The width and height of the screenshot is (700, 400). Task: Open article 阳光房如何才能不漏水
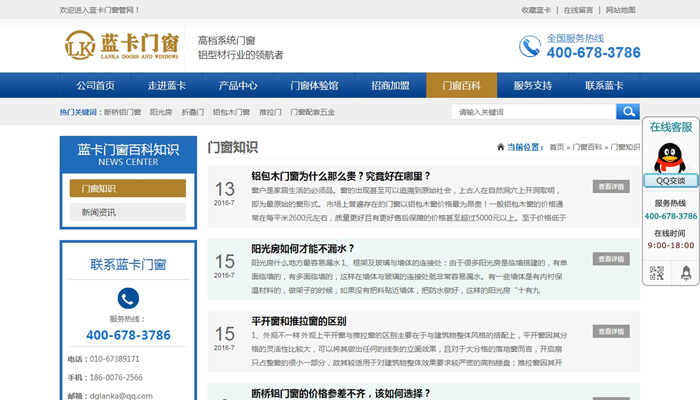point(303,248)
